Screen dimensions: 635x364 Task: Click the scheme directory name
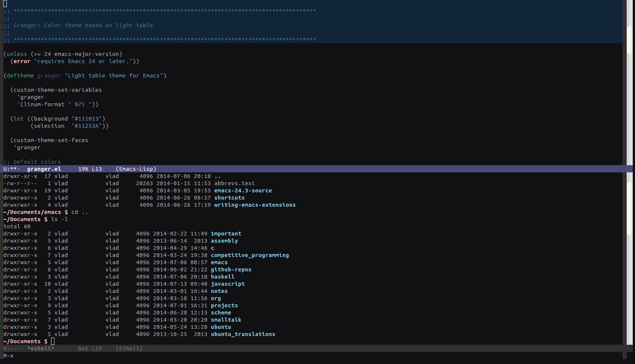pos(221,313)
